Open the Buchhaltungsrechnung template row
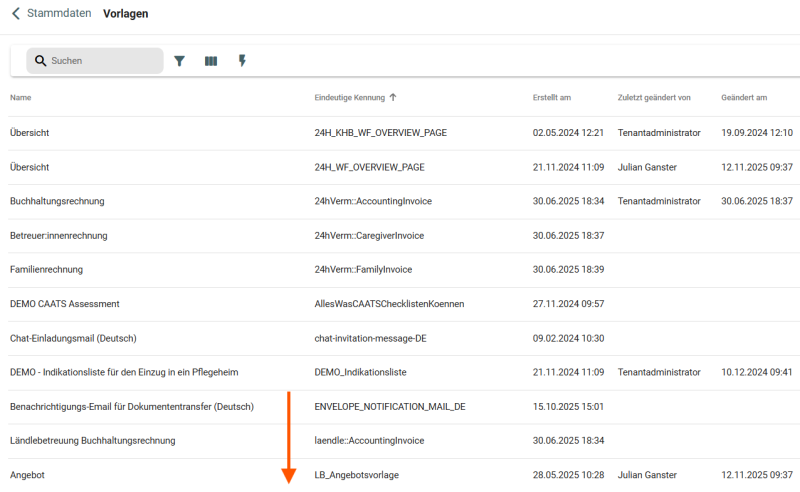800x492 pixels. click(57, 201)
